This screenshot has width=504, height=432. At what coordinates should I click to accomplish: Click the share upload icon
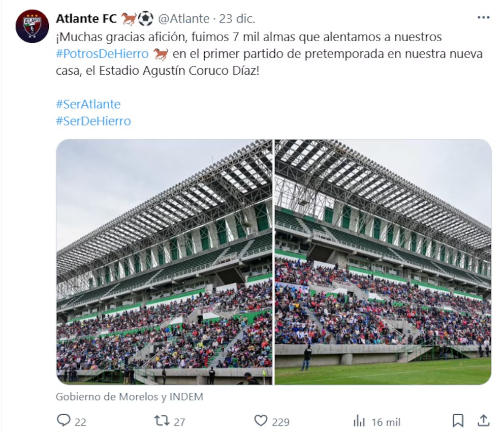(x=484, y=420)
